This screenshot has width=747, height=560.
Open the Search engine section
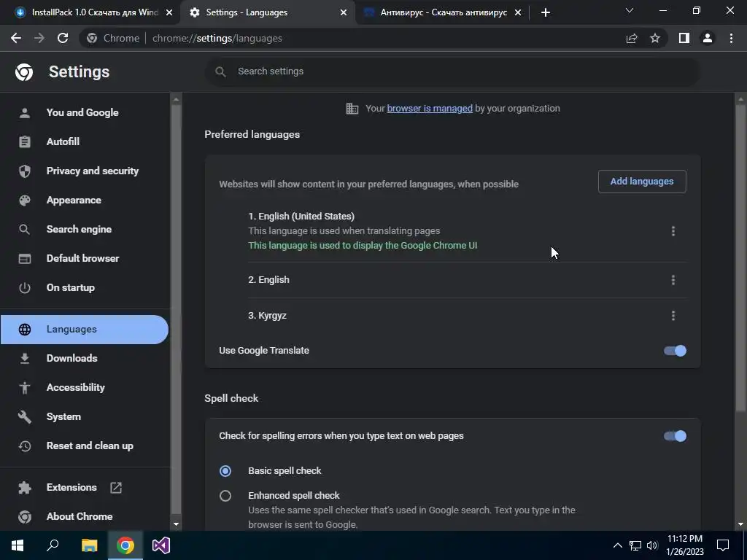85,229
